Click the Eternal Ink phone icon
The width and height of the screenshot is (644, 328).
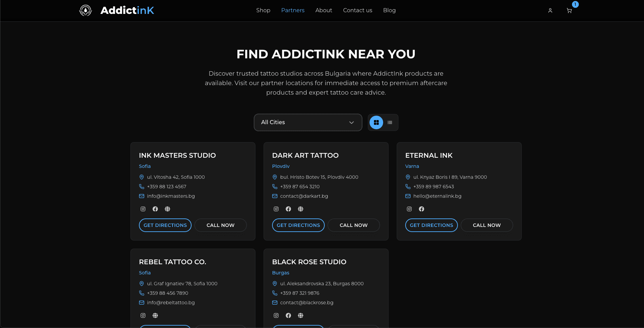pyautogui.click(x=408, y=187)
